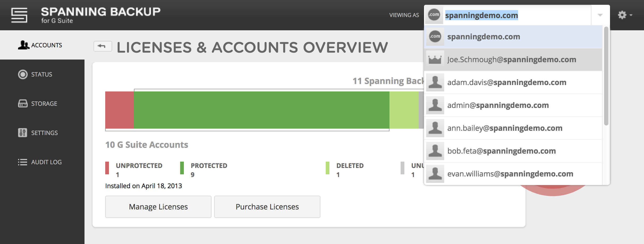Click the green protected bar segment

pos(262,110)
